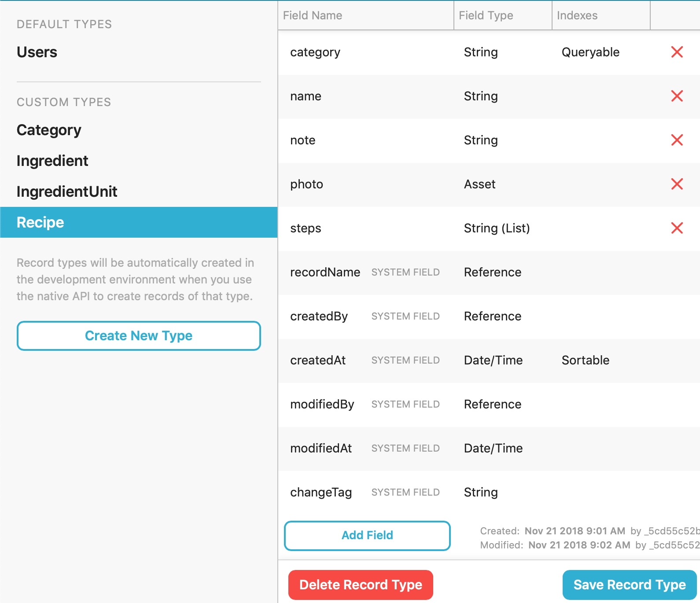The height and width of the screenshot is (603, 700).
Task: Save the record type
Action: coord(629,585)
